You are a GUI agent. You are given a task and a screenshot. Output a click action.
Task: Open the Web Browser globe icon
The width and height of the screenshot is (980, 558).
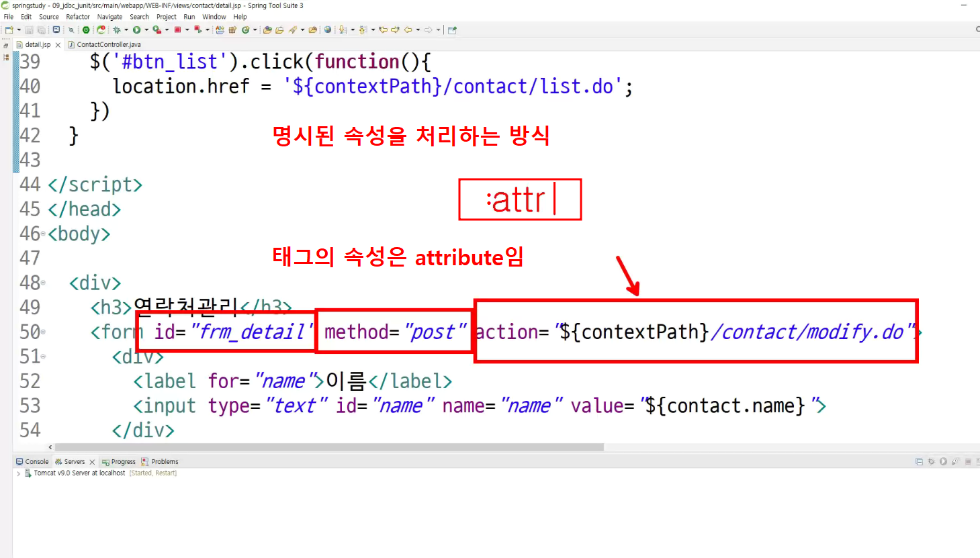[x=328, y=30]
